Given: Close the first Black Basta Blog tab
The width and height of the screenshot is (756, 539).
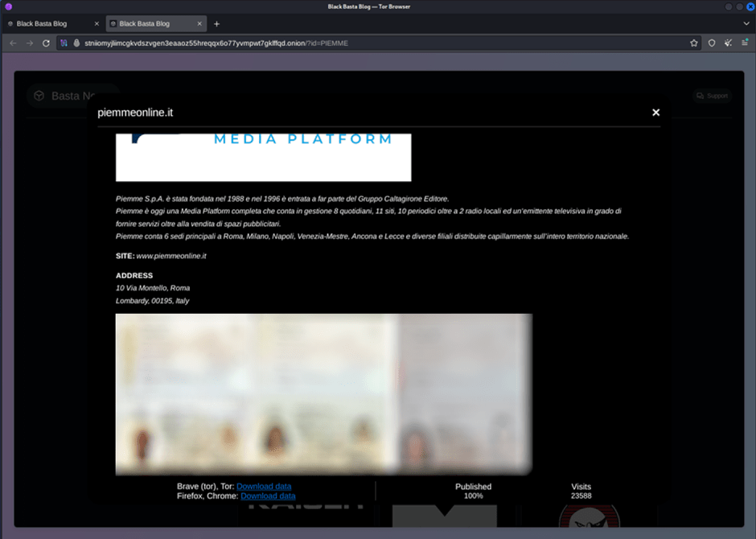Looking at the screenshot, I should [97, 24].
